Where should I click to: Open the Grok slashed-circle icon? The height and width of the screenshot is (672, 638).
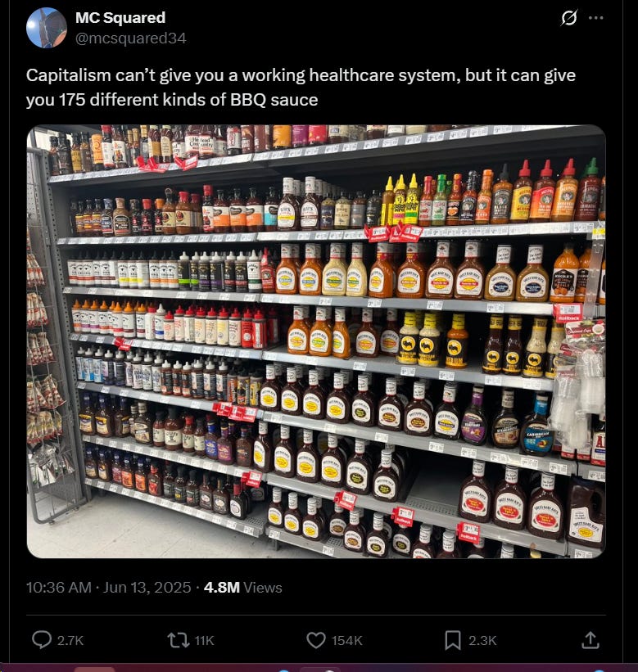569,18
